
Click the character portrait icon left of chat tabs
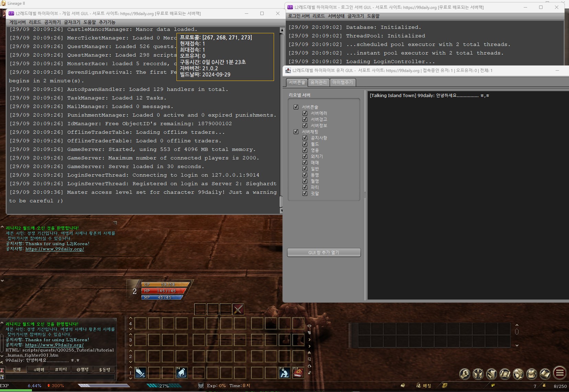coord(2,370)
